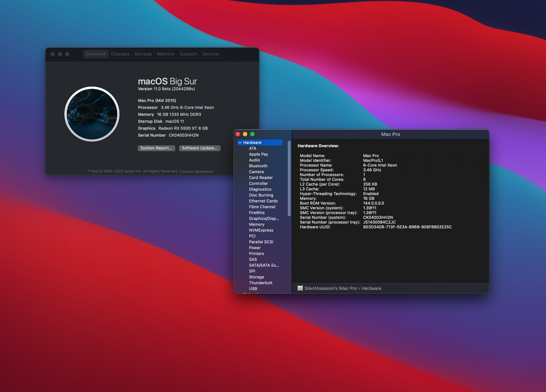Click the Hardware UUID value

[407, 227]
